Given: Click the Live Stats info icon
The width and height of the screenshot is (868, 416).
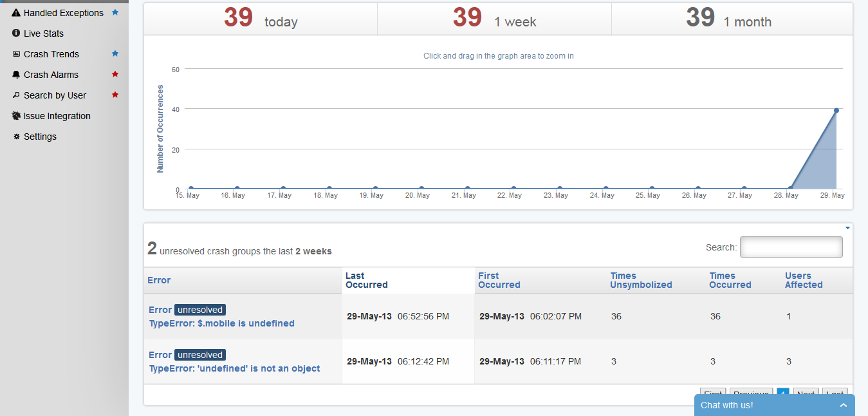Looking at the screenshot, I should pyautogui.click(x=16, y=33).
